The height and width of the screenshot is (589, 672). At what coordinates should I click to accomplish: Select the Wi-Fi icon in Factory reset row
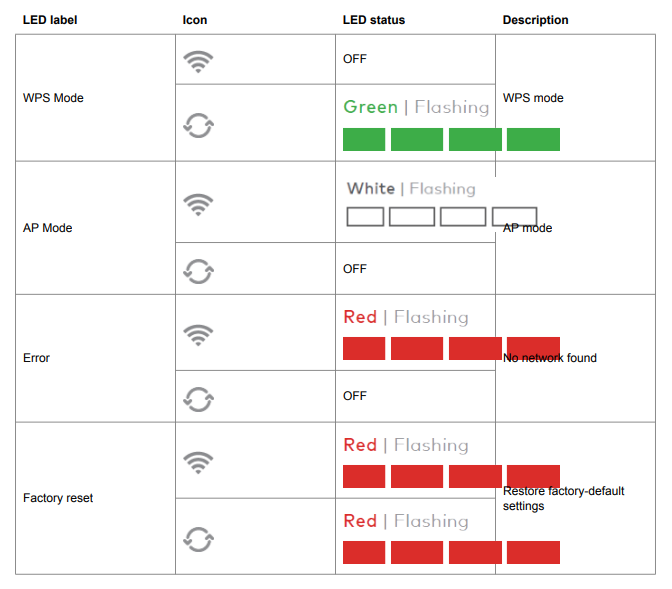pyautogui.click(x=199, y=462)
